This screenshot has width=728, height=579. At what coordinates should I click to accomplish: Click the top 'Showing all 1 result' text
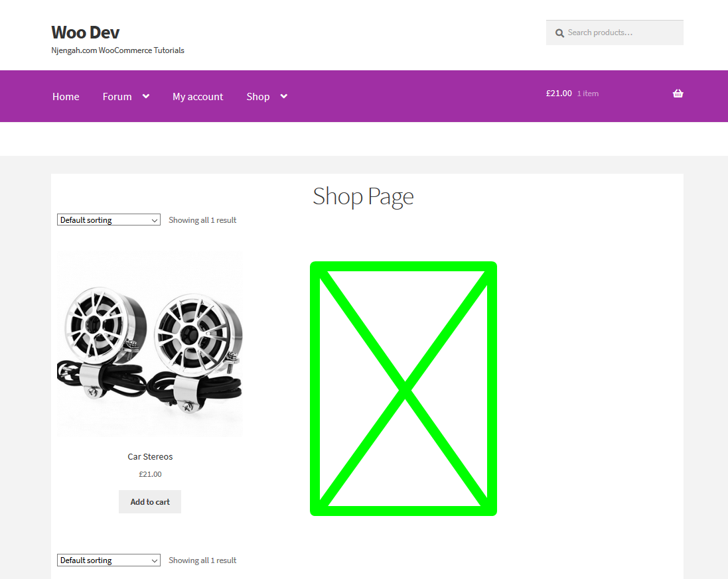[202, 220]
